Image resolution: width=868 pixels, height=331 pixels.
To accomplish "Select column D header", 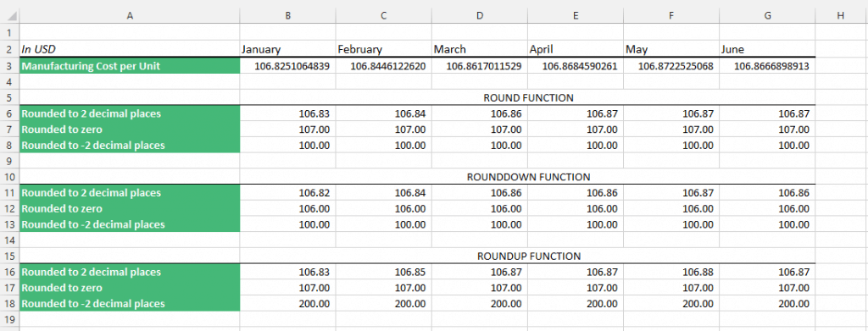I will 480,16.
